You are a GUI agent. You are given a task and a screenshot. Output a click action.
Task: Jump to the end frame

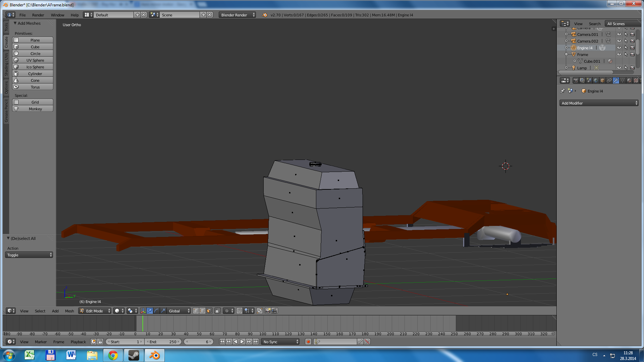256,342
